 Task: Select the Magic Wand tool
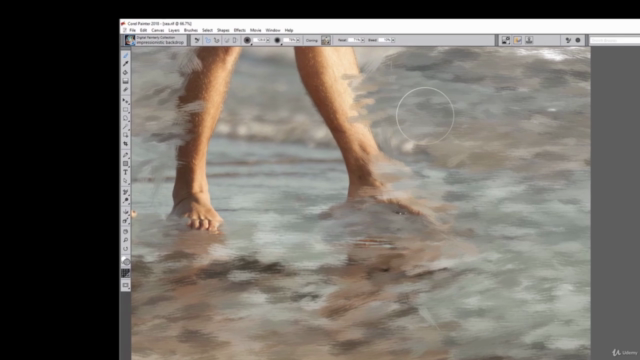click(x=125, y=127)
